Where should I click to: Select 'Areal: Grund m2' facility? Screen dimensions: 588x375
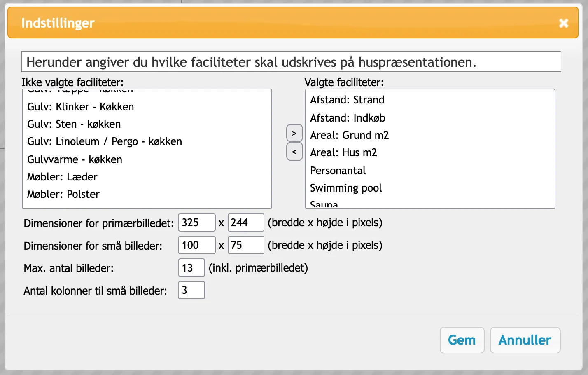pyautogui.click(x=349, y=135)
